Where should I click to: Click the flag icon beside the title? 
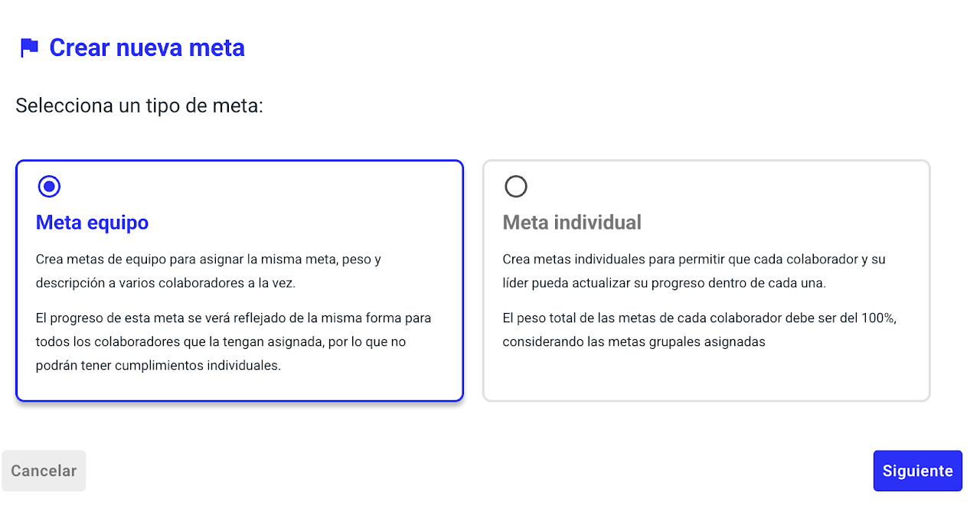[29, 48]
